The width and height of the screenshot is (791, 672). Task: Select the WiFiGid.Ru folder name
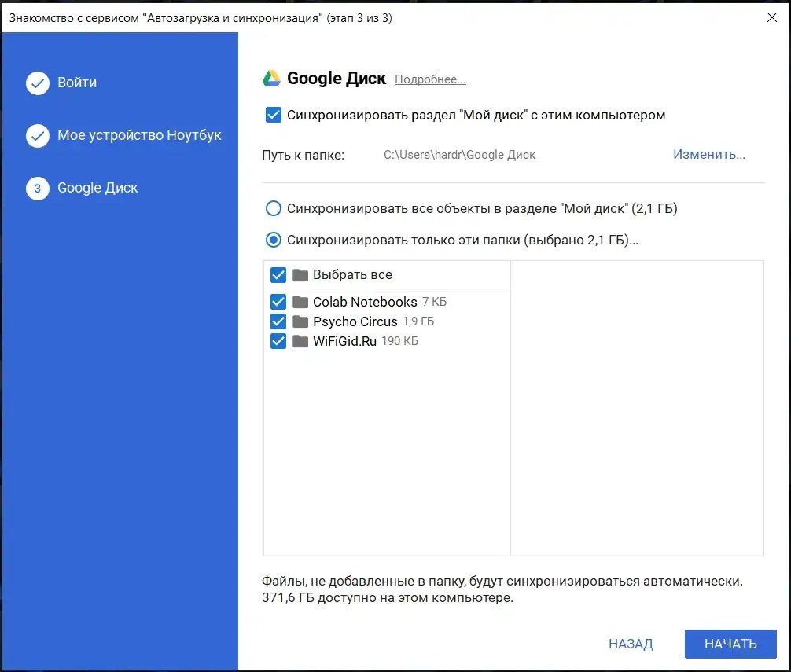click(344, 341)
